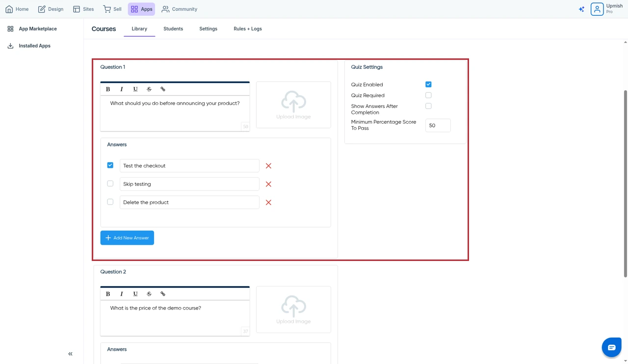Insert link in Question 1 editor

[163, 89]
